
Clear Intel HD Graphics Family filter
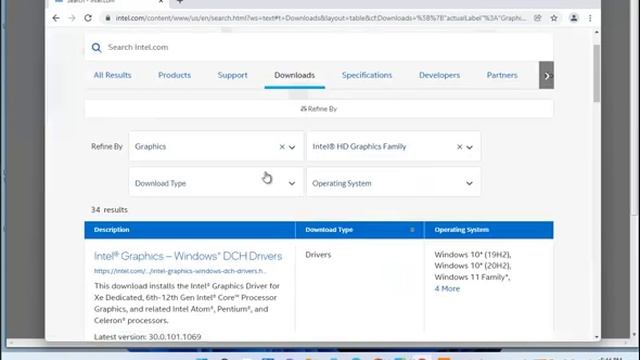click(x=460, y=147)
